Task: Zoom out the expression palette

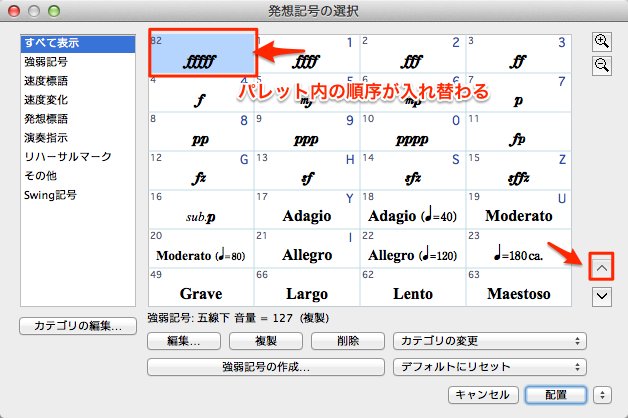Action: point(602,66)
